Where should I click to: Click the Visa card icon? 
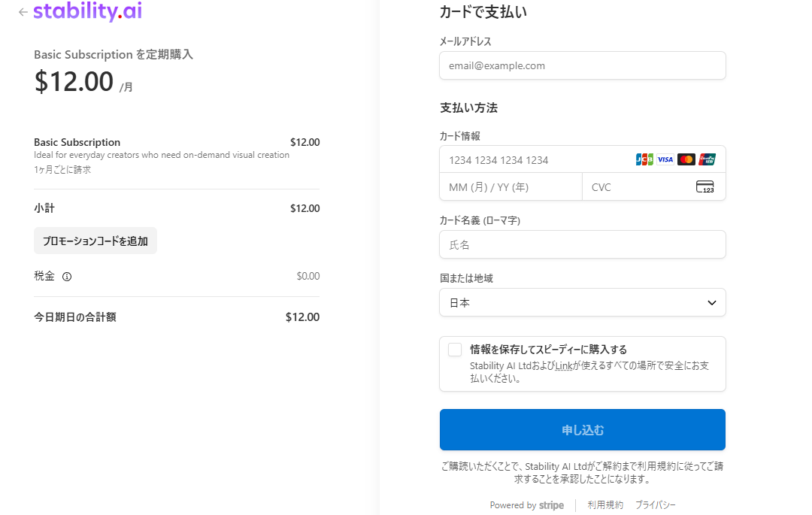point(665,159)
